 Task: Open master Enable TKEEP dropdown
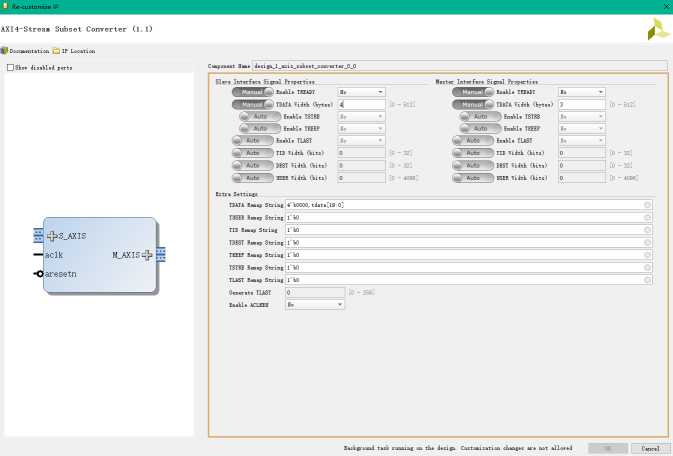pyautogui.click(x=582, y=128)
